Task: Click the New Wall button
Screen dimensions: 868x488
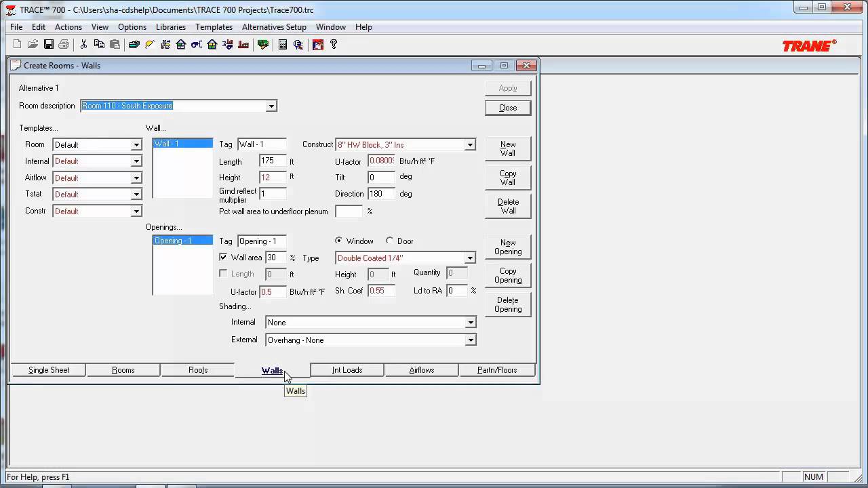Action: (508, 148)
